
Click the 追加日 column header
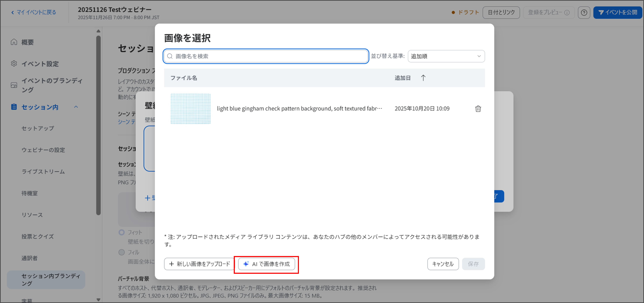[403, 78]
